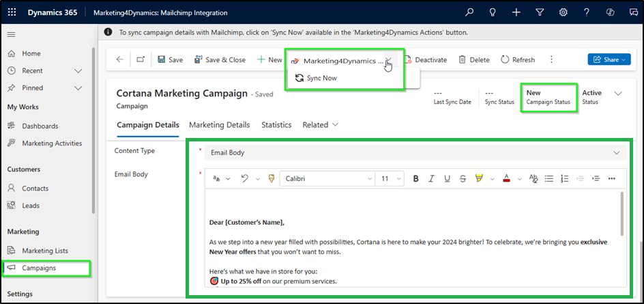Click the Share button
The image size is (644, 304).
pyautogui.click(x=609, y=59)
